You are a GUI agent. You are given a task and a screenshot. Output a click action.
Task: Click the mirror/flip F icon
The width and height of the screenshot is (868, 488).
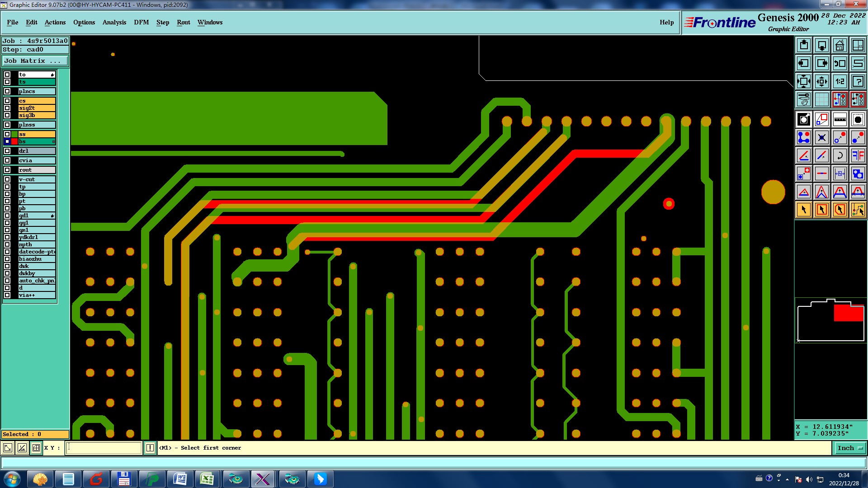point(858,155)
